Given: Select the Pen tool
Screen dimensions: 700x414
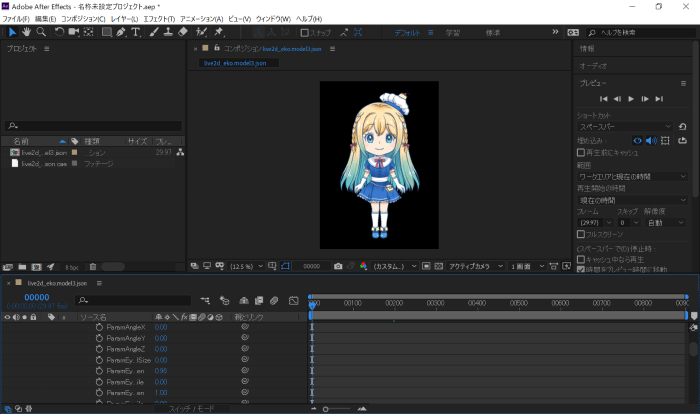Looking at the screenshot, I should pos(121,32).
